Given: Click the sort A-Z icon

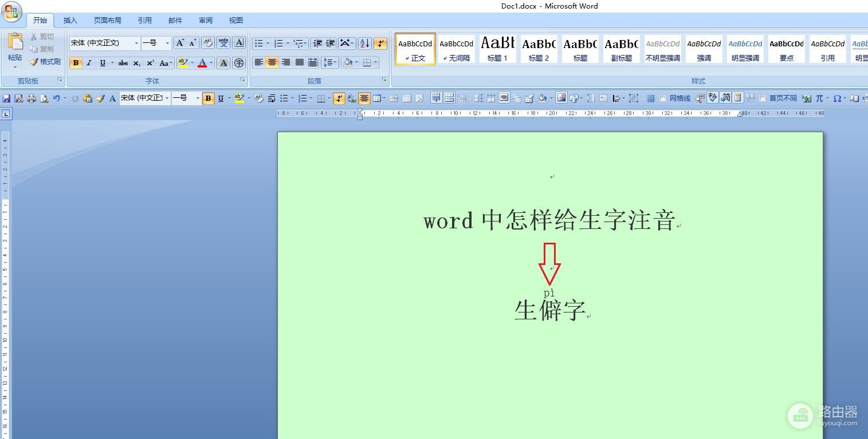Looking at the screenshot, I should coord(364,43).
